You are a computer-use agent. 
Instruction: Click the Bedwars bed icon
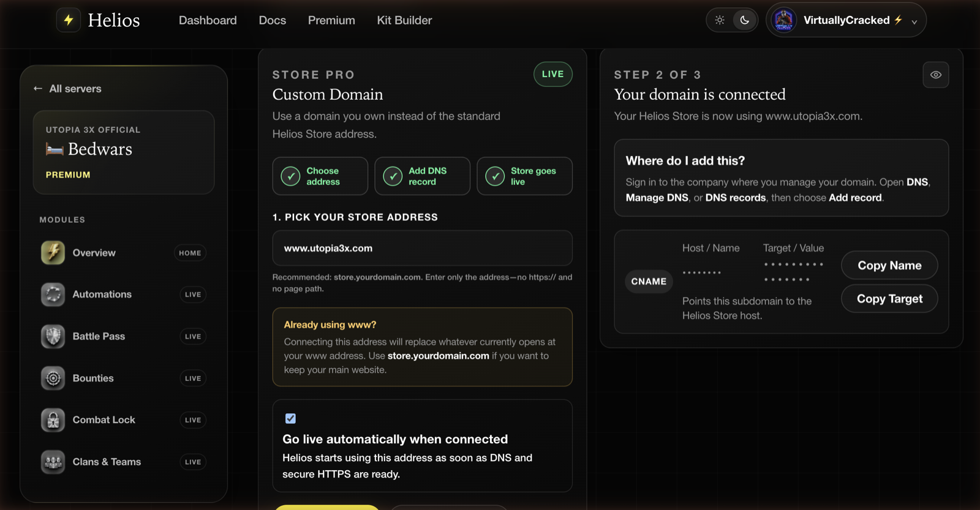tap(55, 149)
